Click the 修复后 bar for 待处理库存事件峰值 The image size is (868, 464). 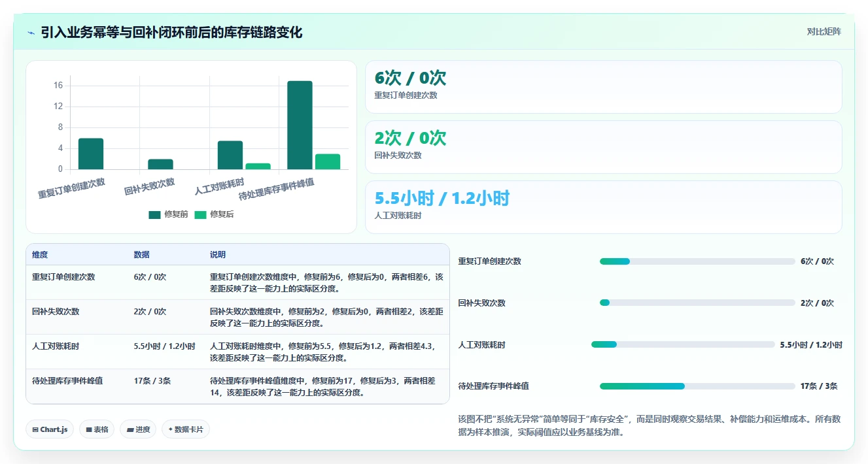click(328, 162)
